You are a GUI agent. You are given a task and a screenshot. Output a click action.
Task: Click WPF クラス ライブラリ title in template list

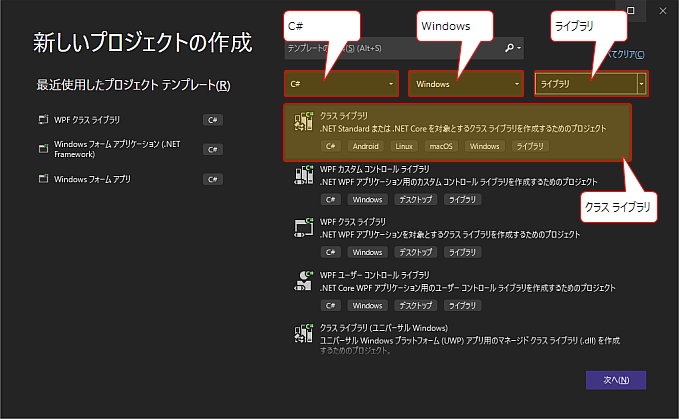352,222
